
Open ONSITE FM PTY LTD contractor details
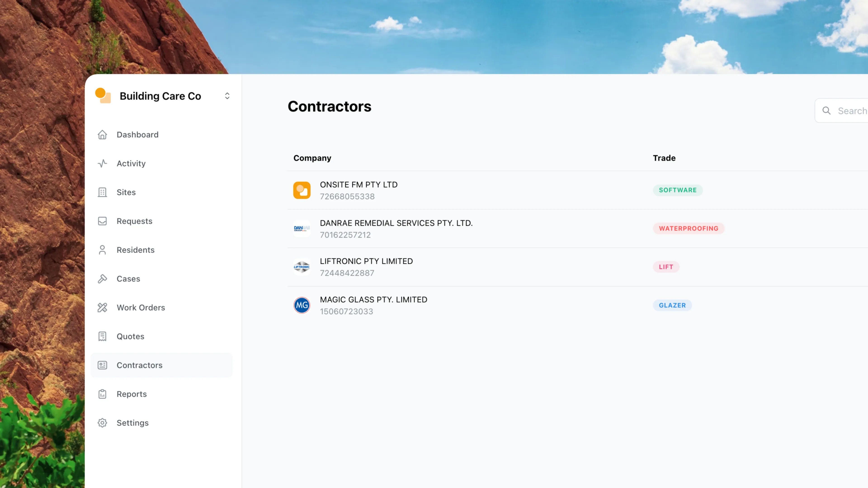coord(358,185)
